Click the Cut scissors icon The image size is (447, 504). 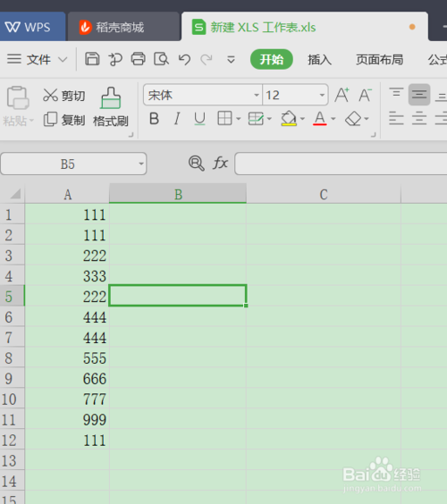[x=50, y=95]
